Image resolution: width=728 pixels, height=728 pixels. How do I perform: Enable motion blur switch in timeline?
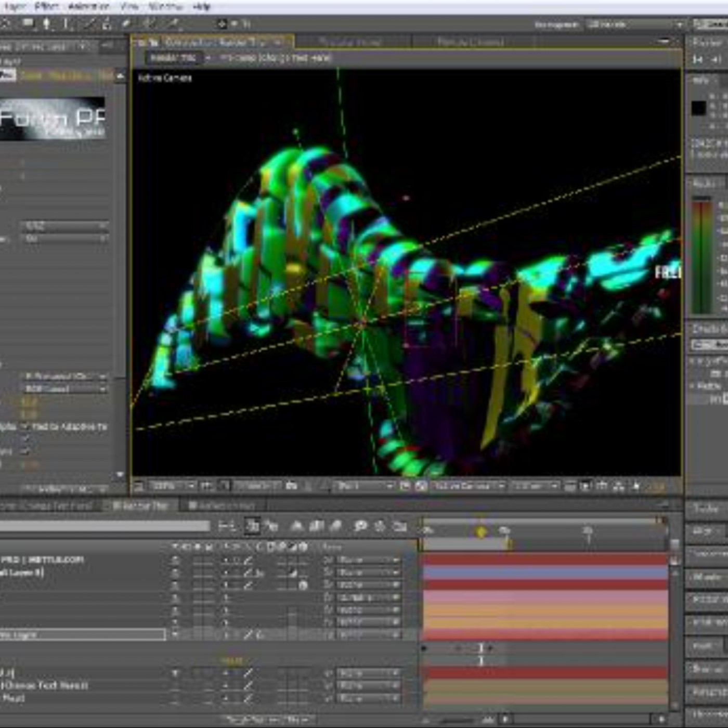[x=335, y=526]
